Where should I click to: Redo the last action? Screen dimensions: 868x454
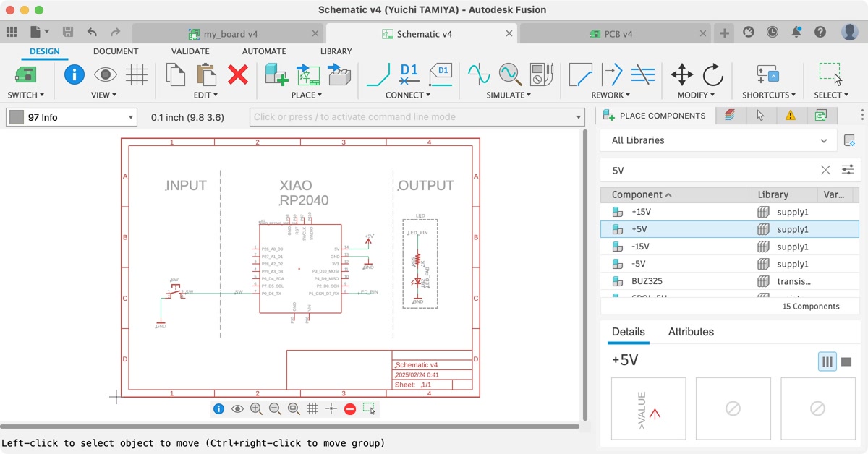point(115,32)
